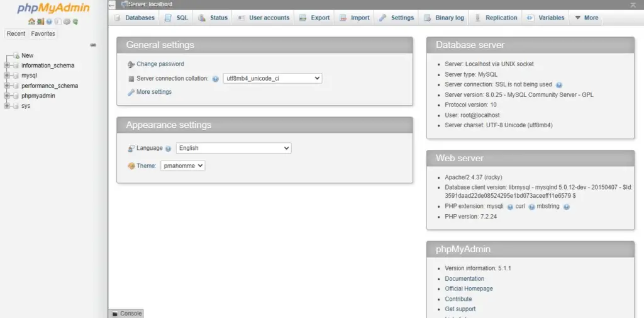The height and width of the screenshot is (318, 644).
Task: Open the Import tab
Action: (355, 18)
